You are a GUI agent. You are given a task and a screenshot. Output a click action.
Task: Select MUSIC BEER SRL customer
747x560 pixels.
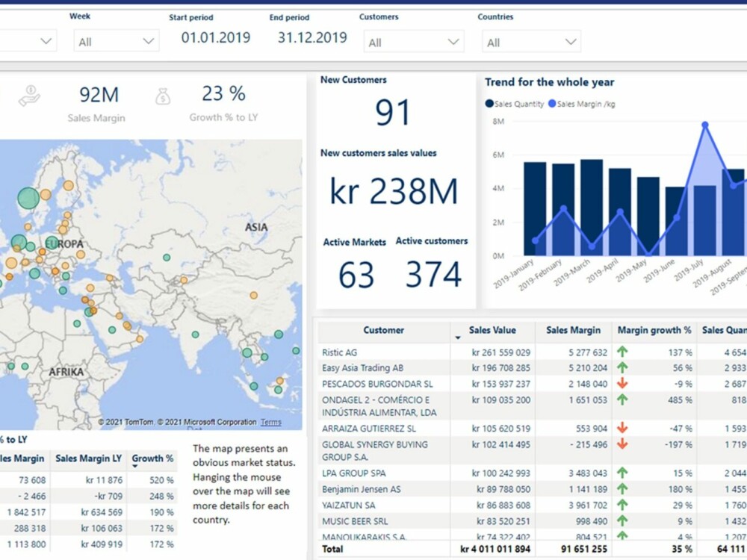(x=355, y=521)
